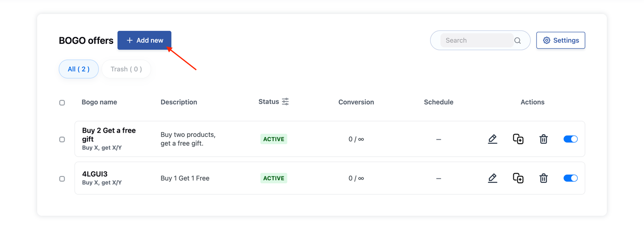Open the Trash (0) tab
The height and width of the screenshot is (229, 644).
(126, 69)
